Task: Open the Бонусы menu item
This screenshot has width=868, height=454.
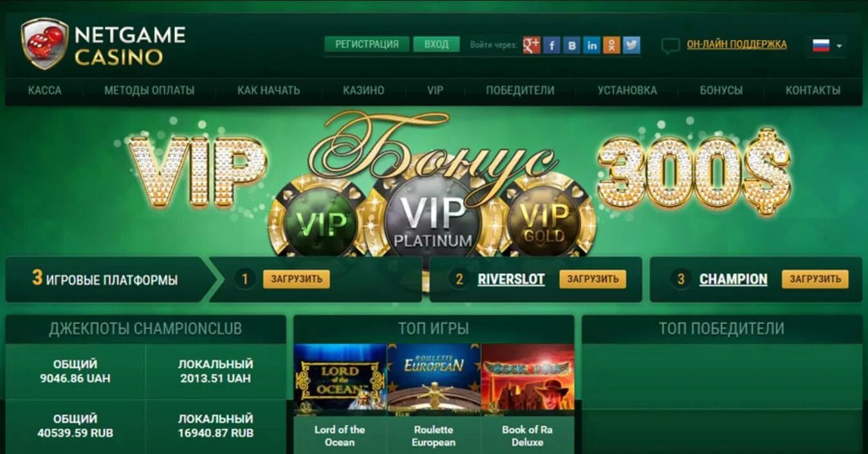Action: [721, 91]
